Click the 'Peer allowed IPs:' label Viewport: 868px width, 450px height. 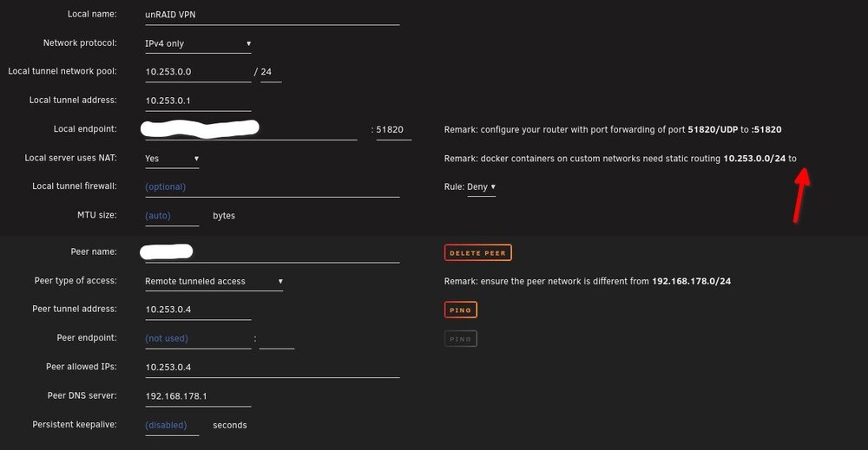[82, 367]
